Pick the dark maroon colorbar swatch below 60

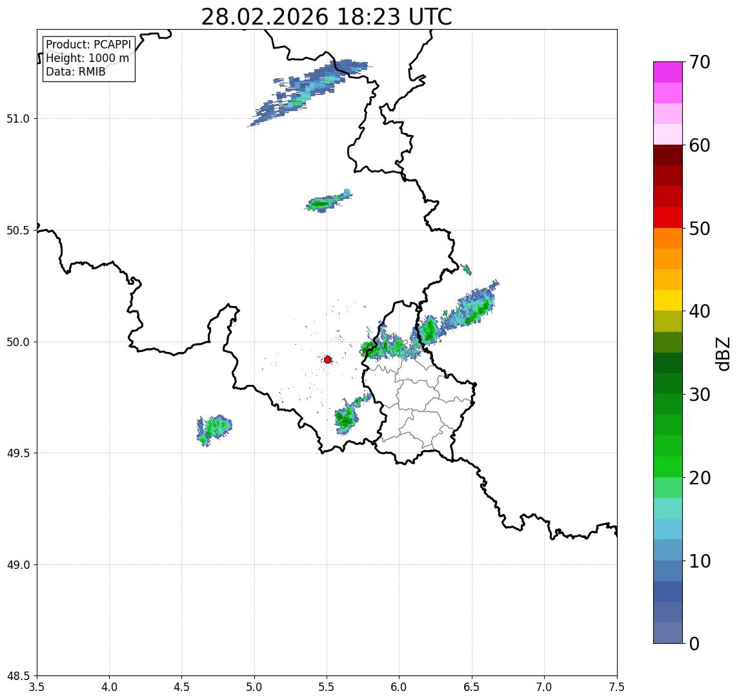(x=668, y=155)
